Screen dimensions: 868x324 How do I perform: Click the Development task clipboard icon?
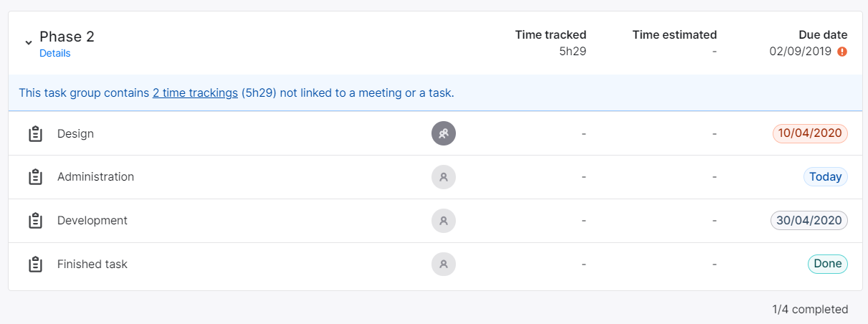[x=35, y=221]
